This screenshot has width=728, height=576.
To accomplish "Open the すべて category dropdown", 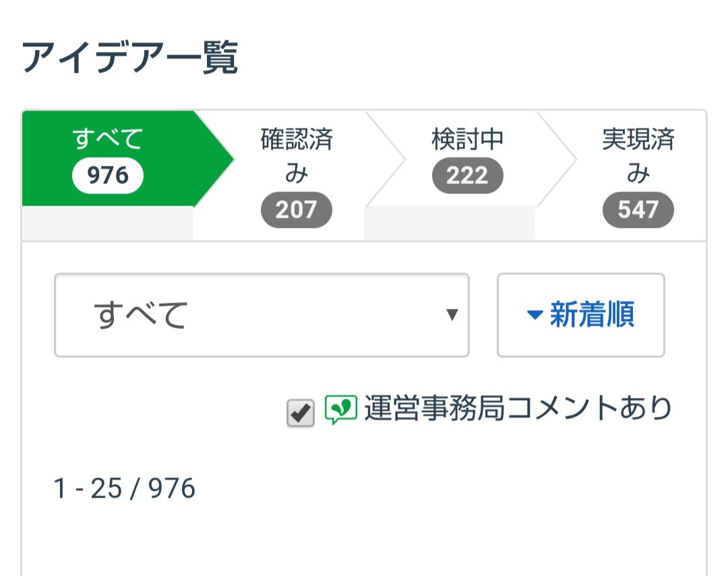I will point(262,315).
